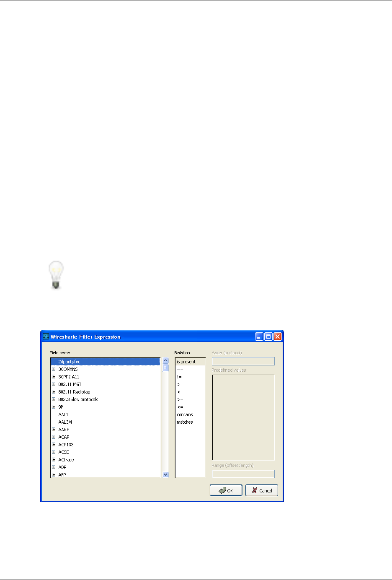Cancel the Filter Expression dialog
This screenshot has height=580, width=392.
click(x=262, y=490)
